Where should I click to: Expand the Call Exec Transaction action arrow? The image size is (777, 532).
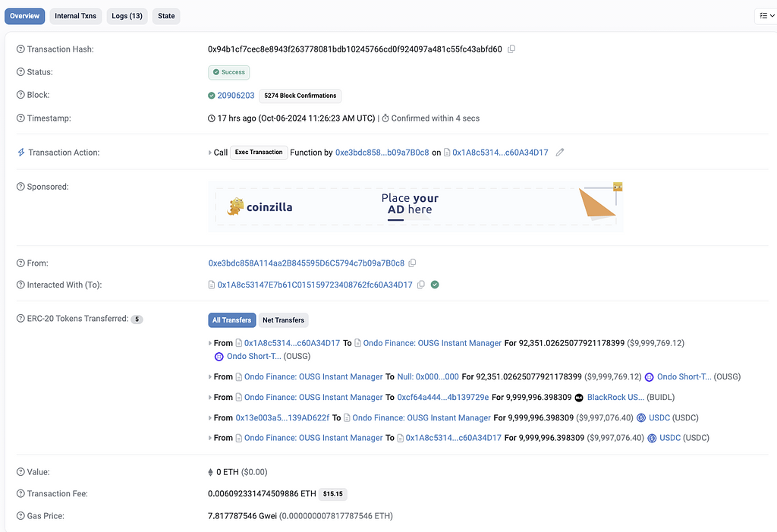point(210,153)
